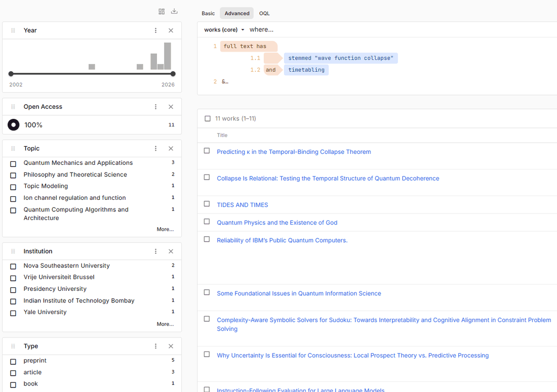Click the Year slider right handle at 2026
557x392 pixels.
173,74
